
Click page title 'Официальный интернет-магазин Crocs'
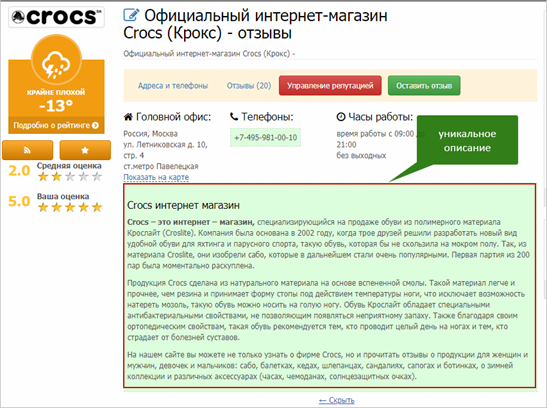pos(255,24)
